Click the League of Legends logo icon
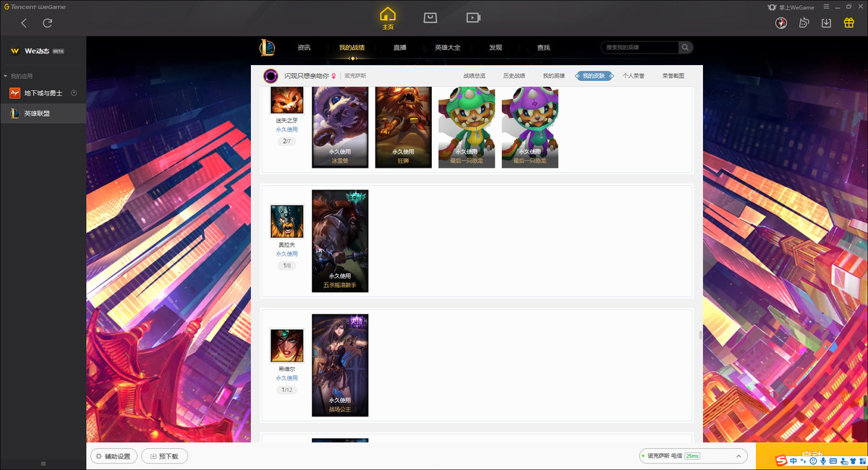 point(267,48)
